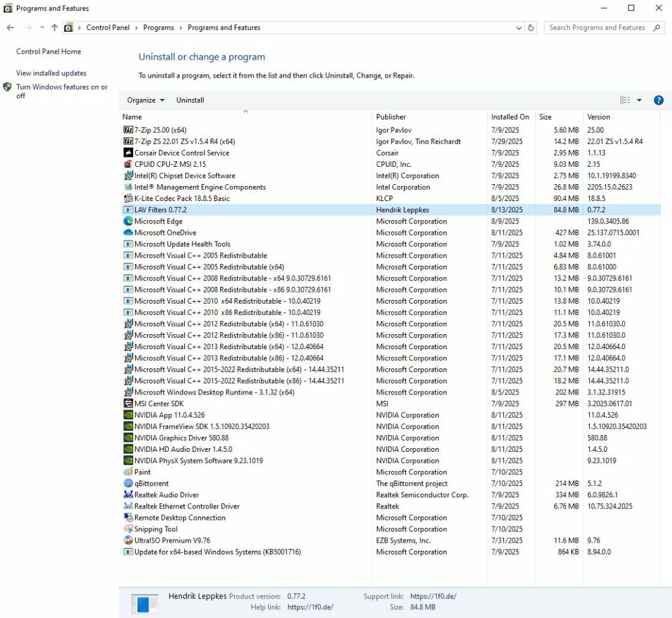Select Microsoft Visual C++ 2005 Redistributable (x64)
Screen dimensions: 672x618
point(390,267)
